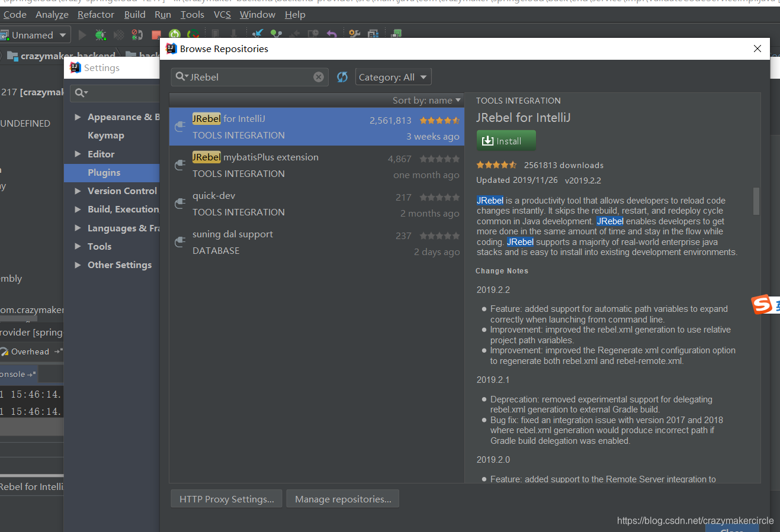This screenshot has width=780, height=532.
Task: Open the Code menu
Action: (x=15, y=14)
